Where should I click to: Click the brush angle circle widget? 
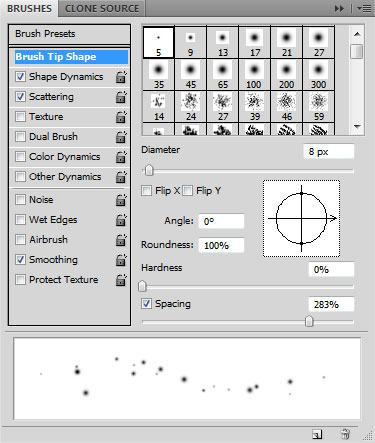pyautogui.click(x=302, y=219)
